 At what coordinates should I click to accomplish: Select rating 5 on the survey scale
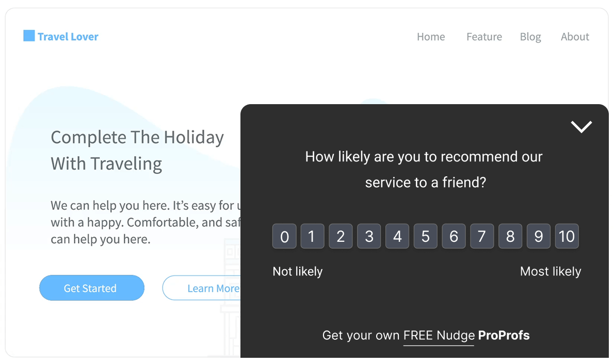click(425, 236)
